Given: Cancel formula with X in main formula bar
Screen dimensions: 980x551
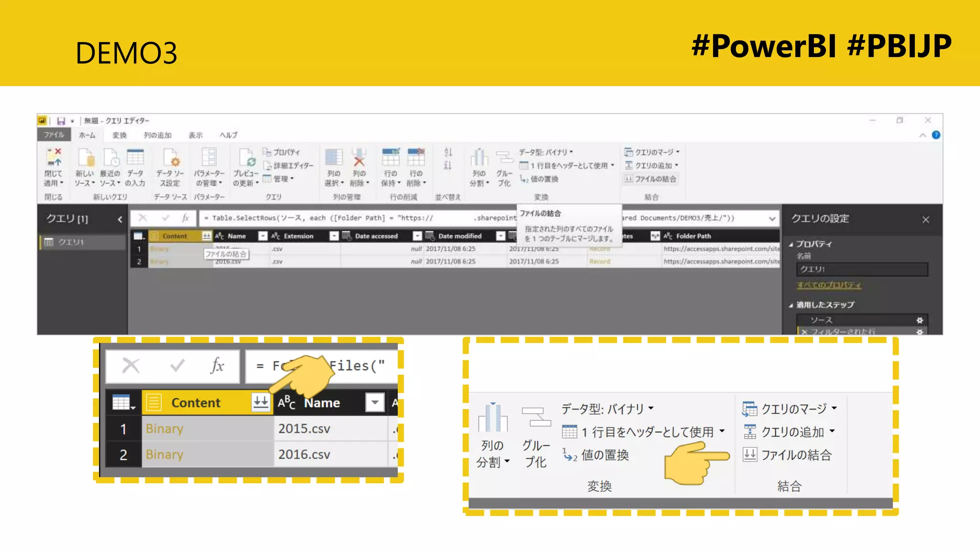Looking at the screenshot, I should (143, 218).
